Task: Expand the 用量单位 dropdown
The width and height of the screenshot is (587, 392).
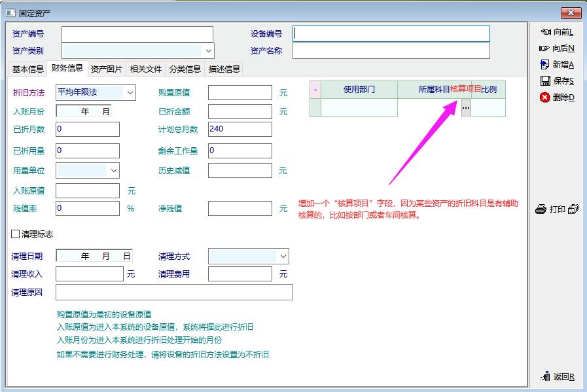Action: point(114,171)
